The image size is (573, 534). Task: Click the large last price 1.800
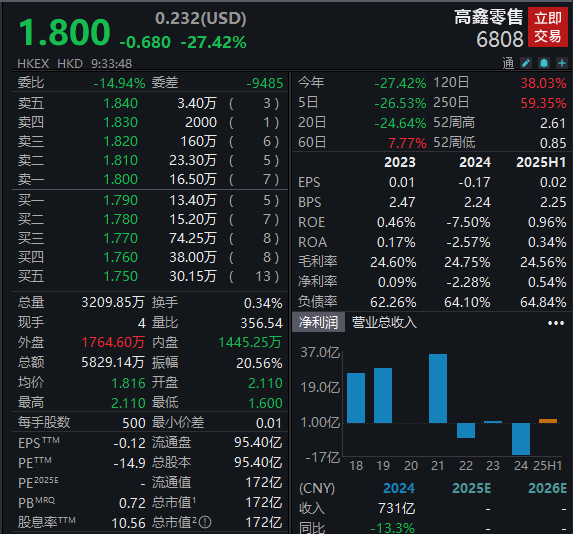click(x=65, y=33)
